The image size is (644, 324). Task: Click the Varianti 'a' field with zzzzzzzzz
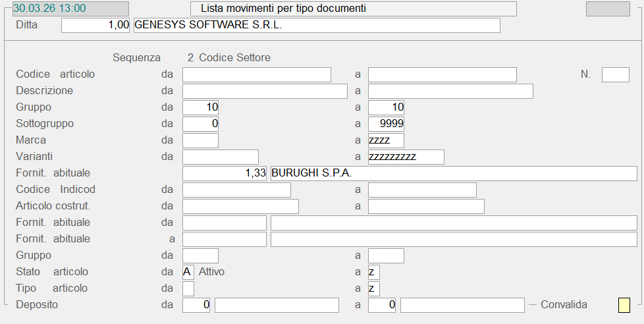click(x=406, y=157)
